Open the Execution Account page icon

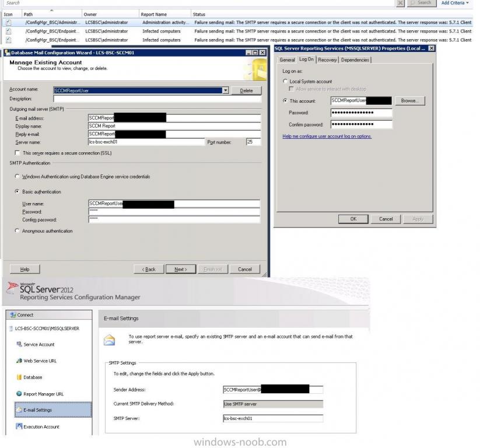coord(19,426)
